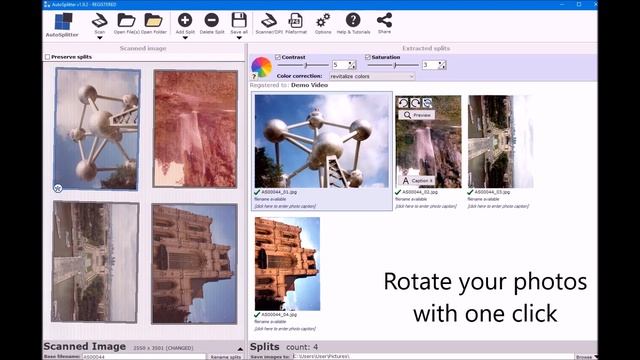Click the AutoSplitter logo icon

pyautogui.click(x=63, y=22)
